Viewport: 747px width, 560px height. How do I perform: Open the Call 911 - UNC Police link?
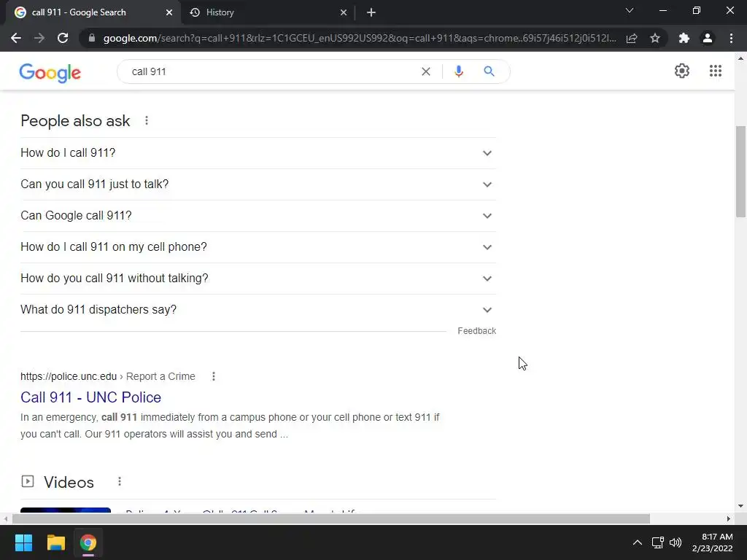coord(91,397)
